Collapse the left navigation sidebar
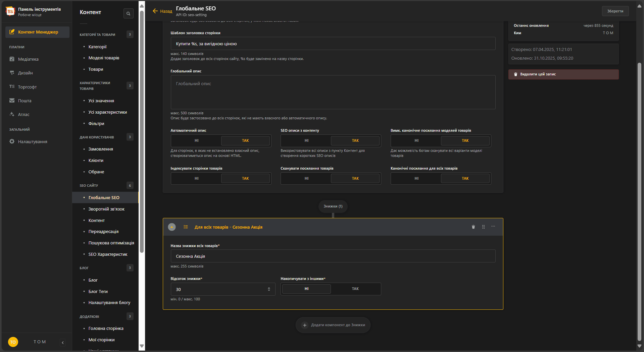This screenshot has height=352, width=644. [63, 342]
